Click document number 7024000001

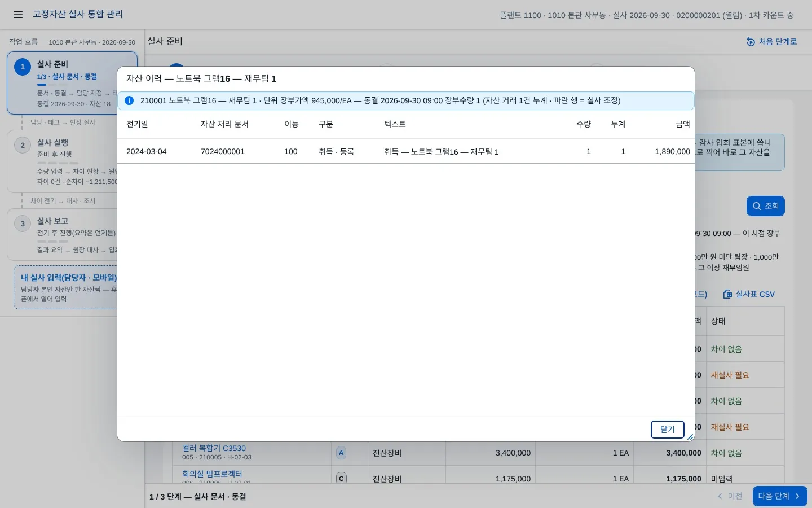[223, 152]
